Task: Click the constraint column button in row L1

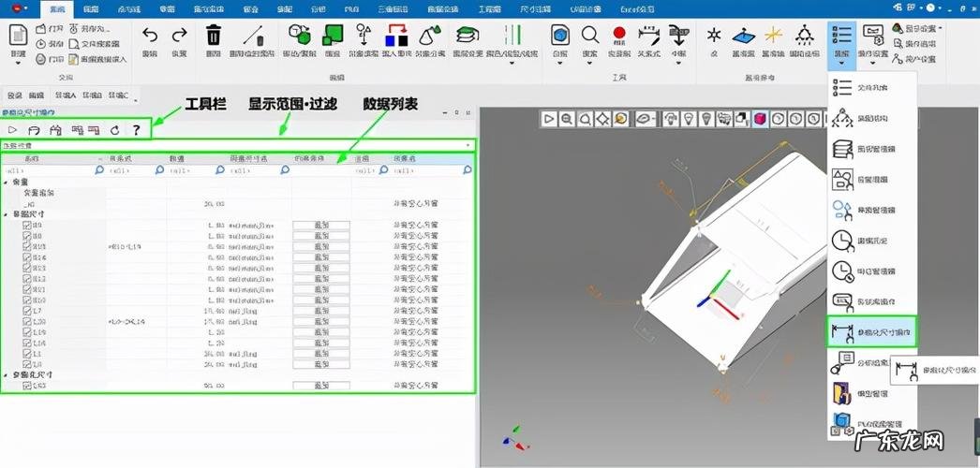Action: pyautogui.click(x=320, y=354)
